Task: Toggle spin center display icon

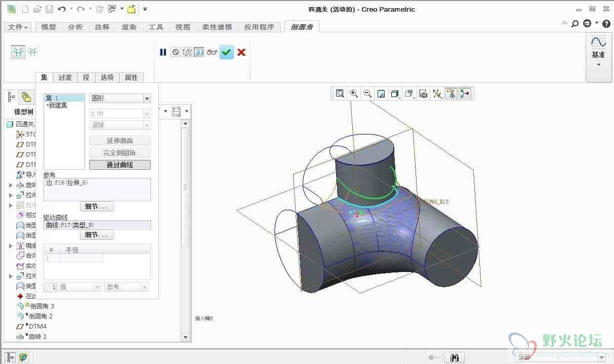Action: coord(465,94)
